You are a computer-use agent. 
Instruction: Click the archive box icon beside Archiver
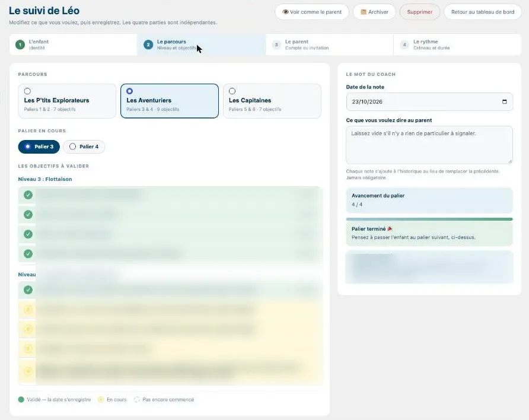point(364,12)
